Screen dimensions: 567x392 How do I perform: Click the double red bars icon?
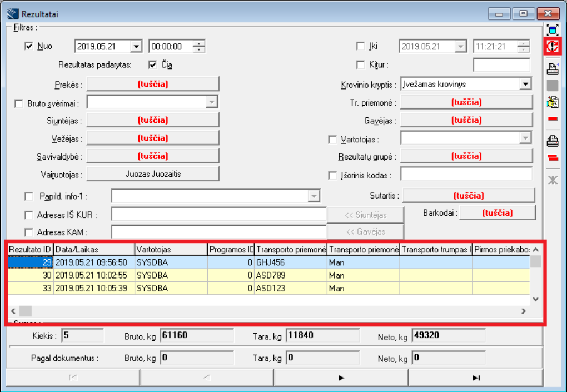552,158
